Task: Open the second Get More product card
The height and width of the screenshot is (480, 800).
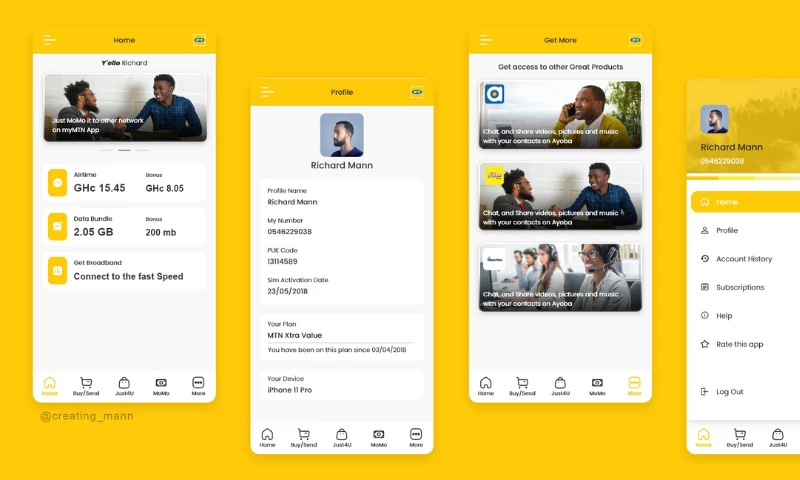Action: coord(560,196)
